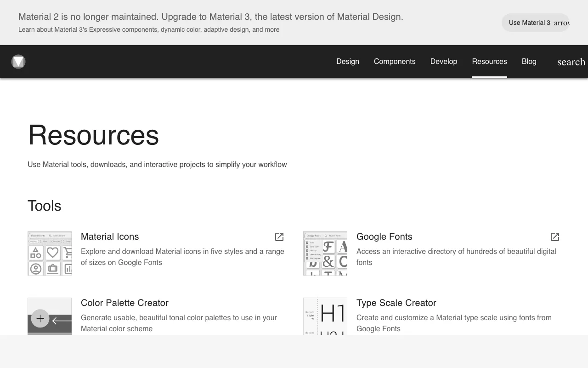Click the Color Palette Creator thumbnail
The height and width of the screenshot is (368, 588).
(50, 316)
